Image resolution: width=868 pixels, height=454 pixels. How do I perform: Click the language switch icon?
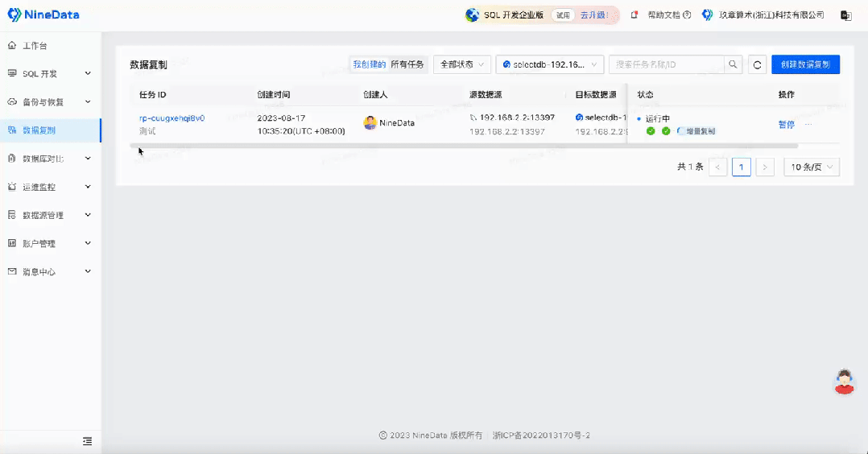pos(845,15)
